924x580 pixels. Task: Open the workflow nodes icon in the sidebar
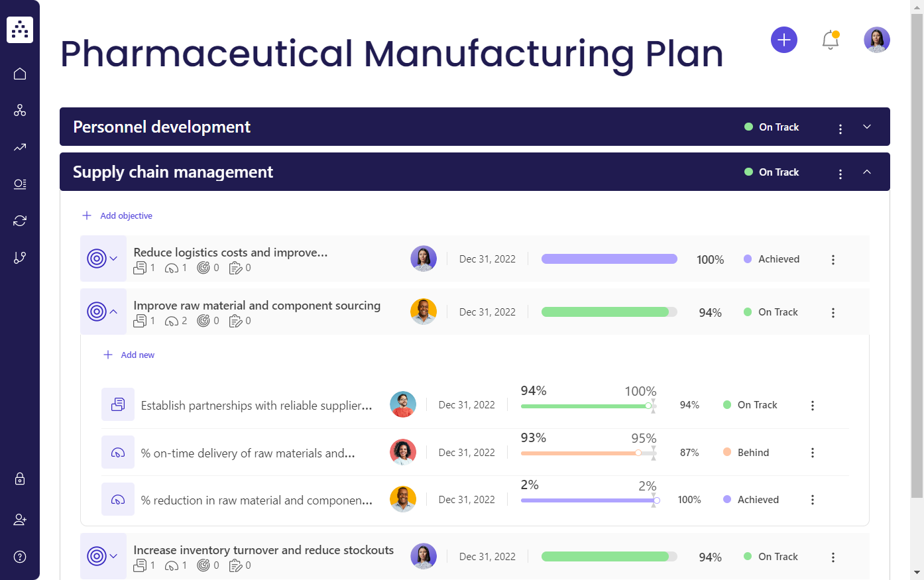(x=20, y=110)
